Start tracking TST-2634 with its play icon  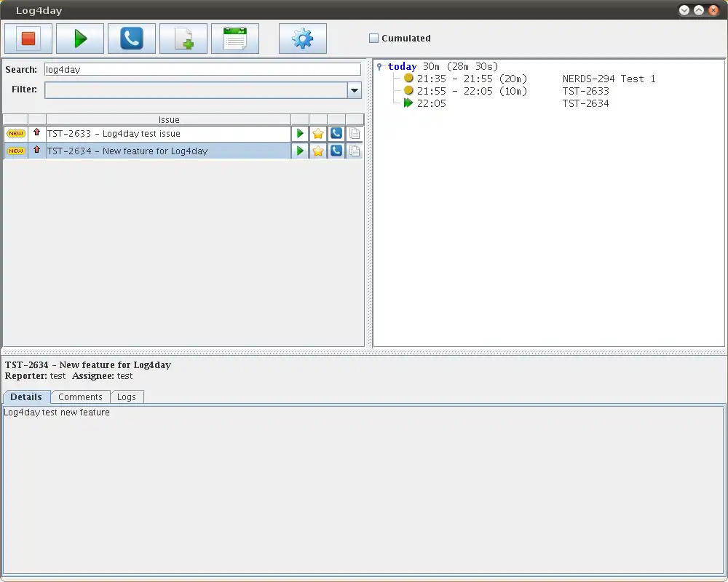point(300,151)
